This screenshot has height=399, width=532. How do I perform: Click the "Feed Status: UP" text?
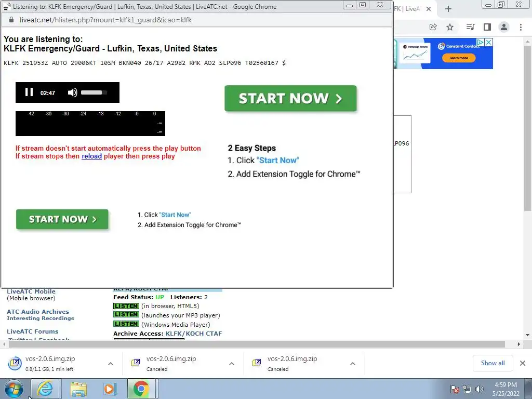pos(138,297)
